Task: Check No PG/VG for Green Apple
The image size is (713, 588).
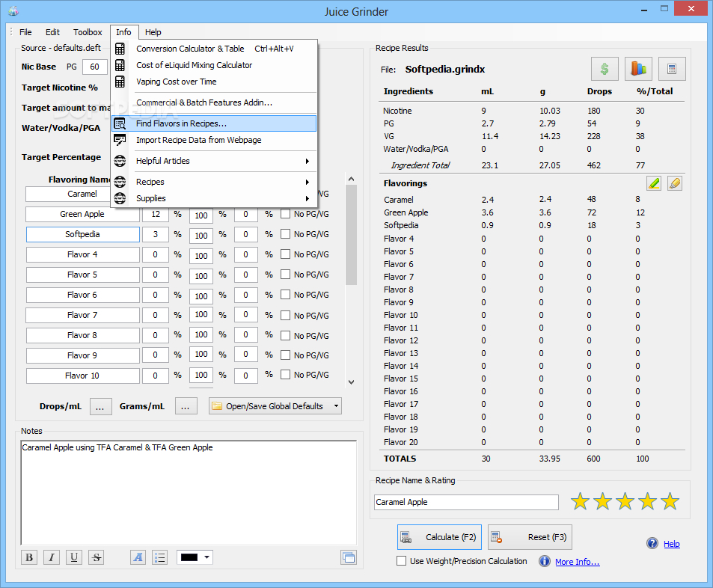Action: pyautogui.click(x=286, y=214)
